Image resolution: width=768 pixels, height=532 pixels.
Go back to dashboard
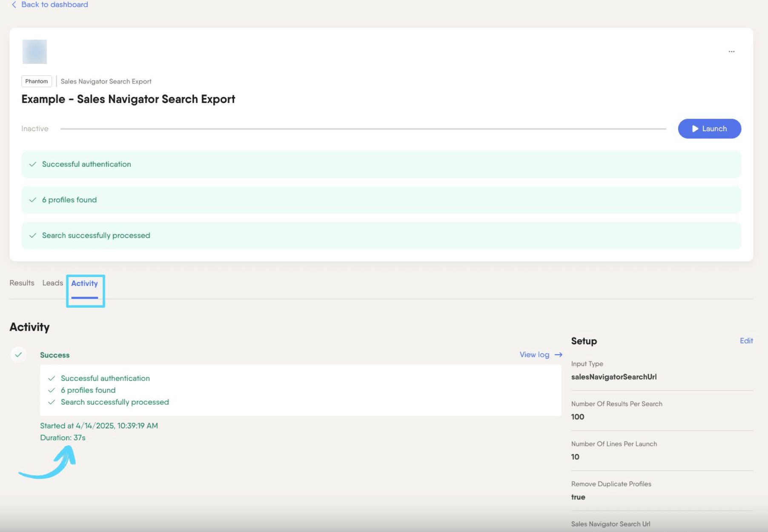(50, 5)
